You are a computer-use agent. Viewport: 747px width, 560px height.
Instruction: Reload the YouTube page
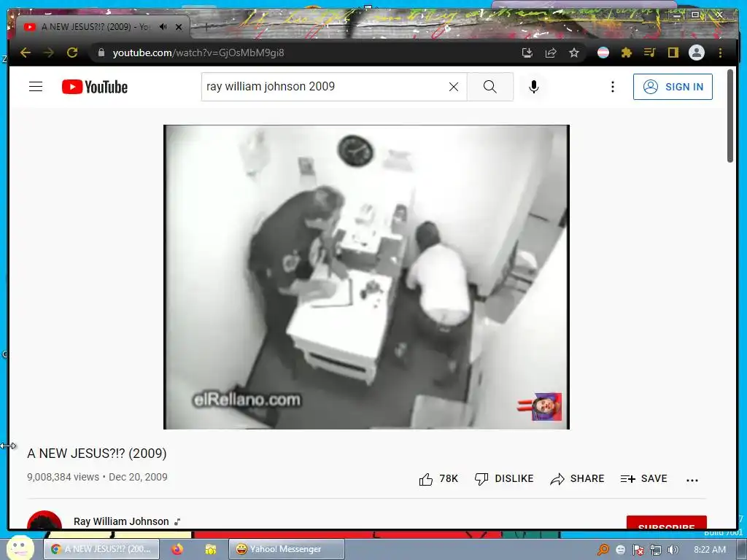72,52
